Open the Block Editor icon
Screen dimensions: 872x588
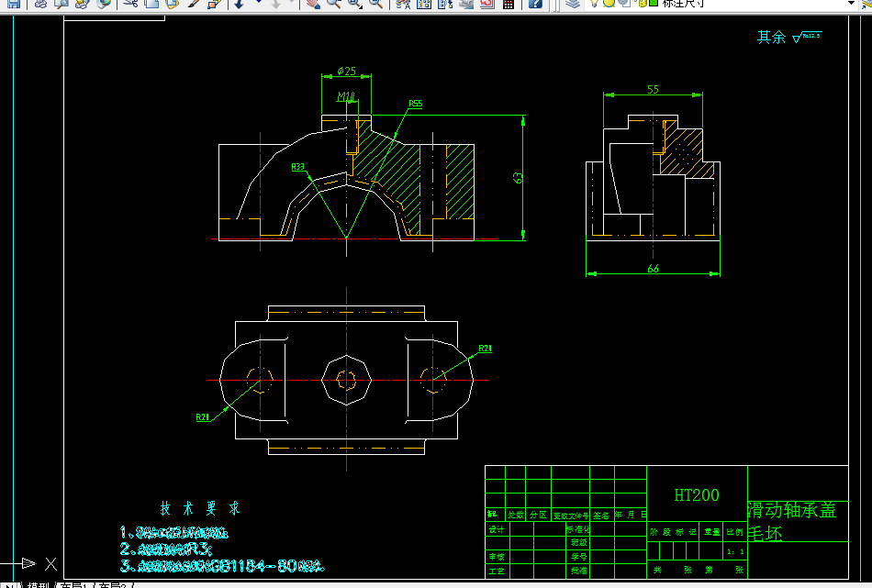coord(214,4)
